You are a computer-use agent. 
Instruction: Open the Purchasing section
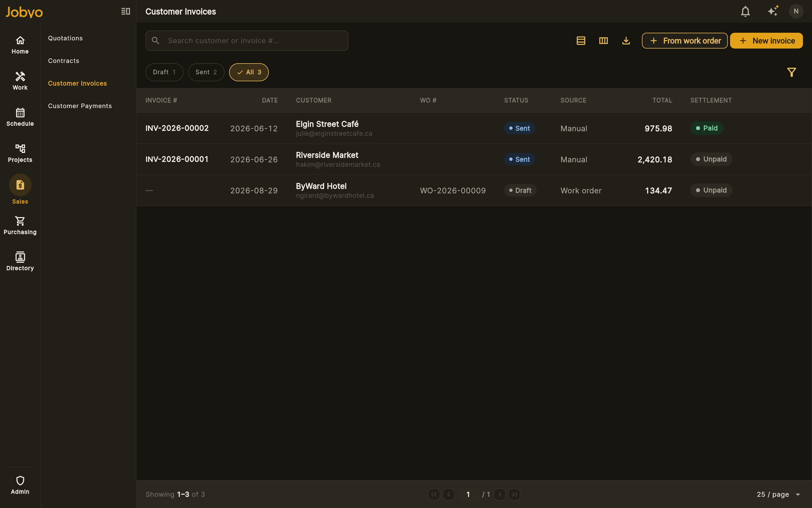[x=20, y=226]
